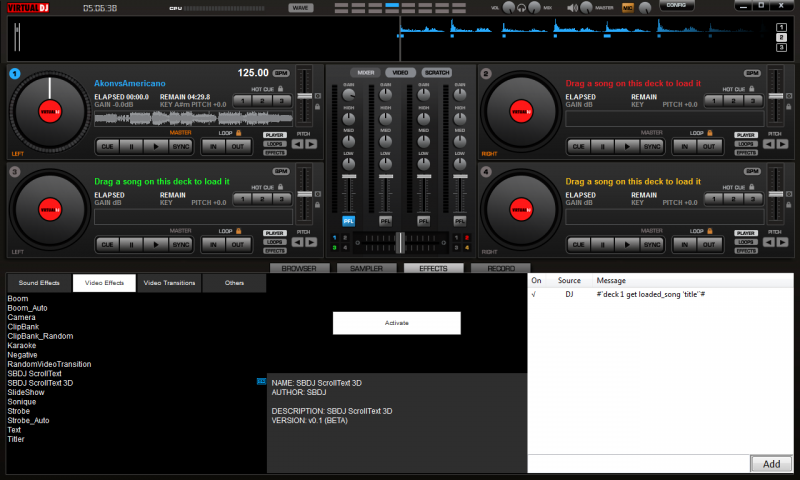Click channel 3 MED EQ knob

[x=423, y=141]
